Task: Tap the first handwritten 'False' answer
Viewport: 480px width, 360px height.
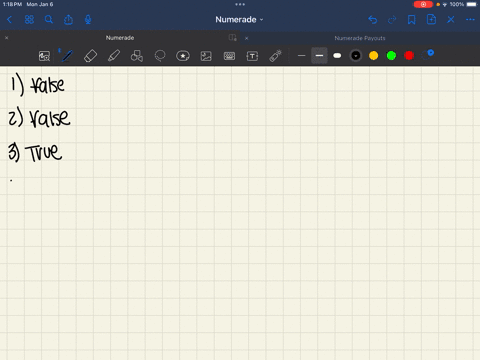Action: [x=47, y=85]
